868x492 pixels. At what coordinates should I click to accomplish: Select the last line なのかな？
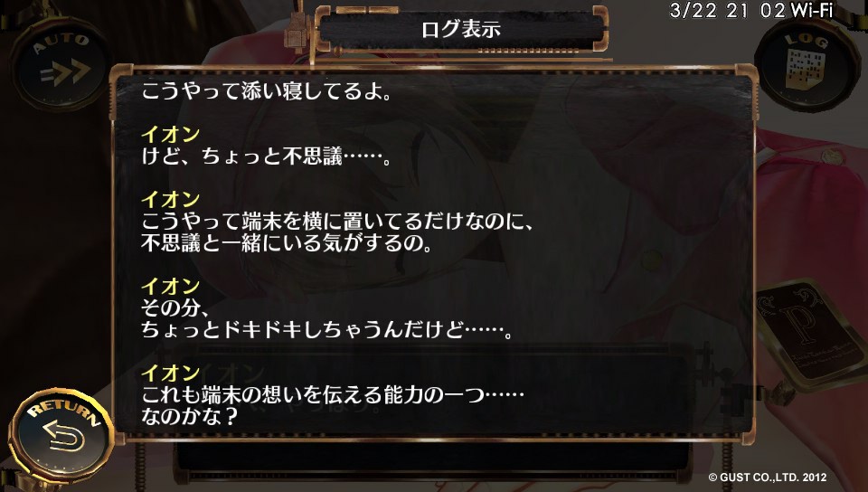pyautogui.click(x=190, y=417)
